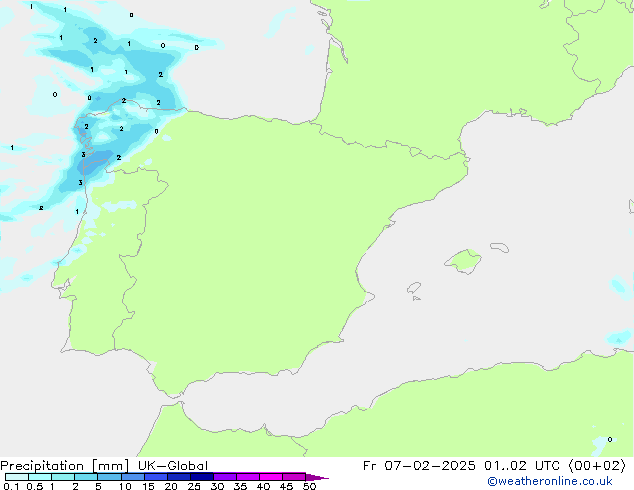
Task: Click the "15" legend scale label
Action: [x=148, y=486]
